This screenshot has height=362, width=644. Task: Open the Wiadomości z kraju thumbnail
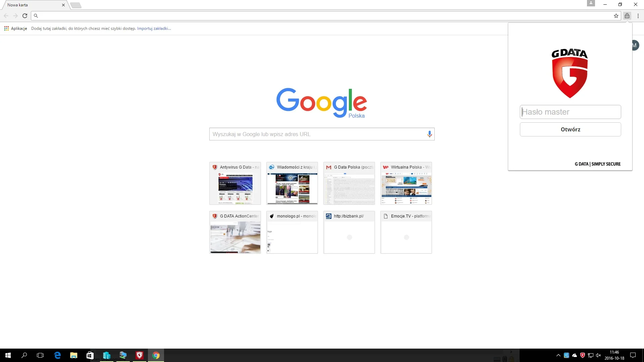coord(292,183)
